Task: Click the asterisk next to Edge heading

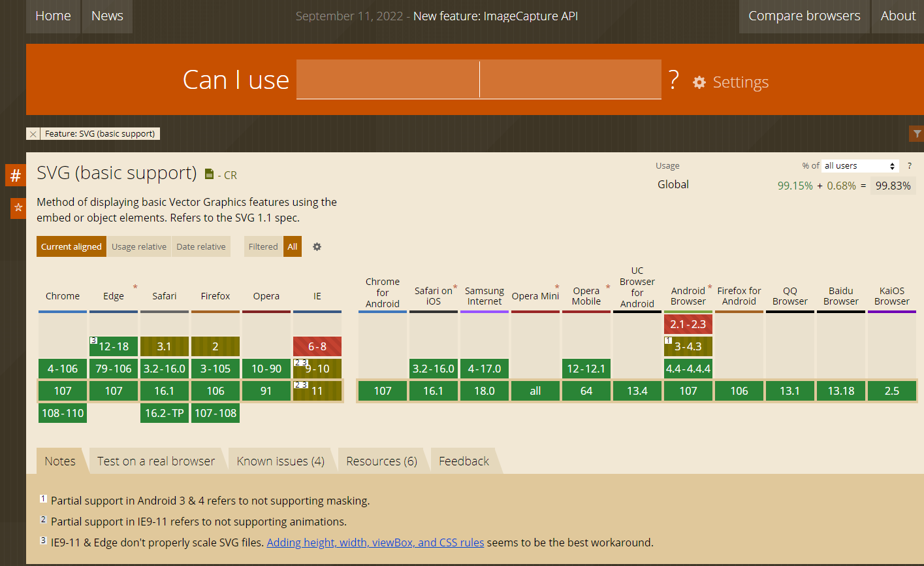Action: pos(135,288)
